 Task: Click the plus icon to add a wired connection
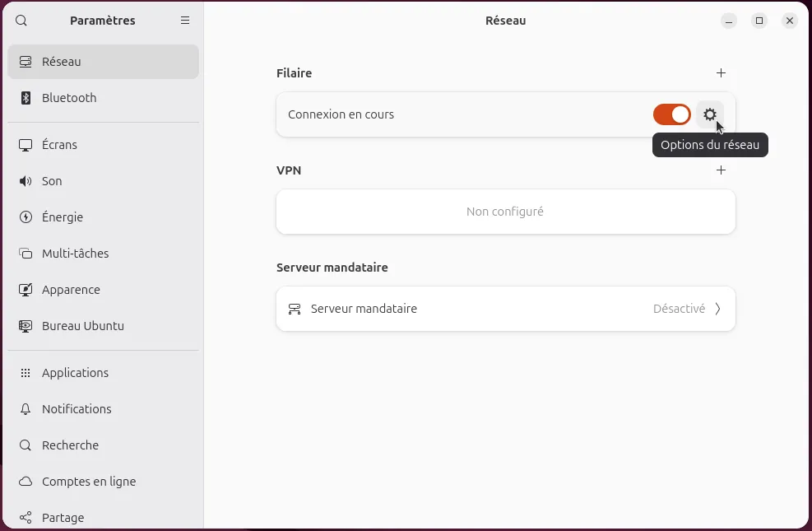click(721, 73)
